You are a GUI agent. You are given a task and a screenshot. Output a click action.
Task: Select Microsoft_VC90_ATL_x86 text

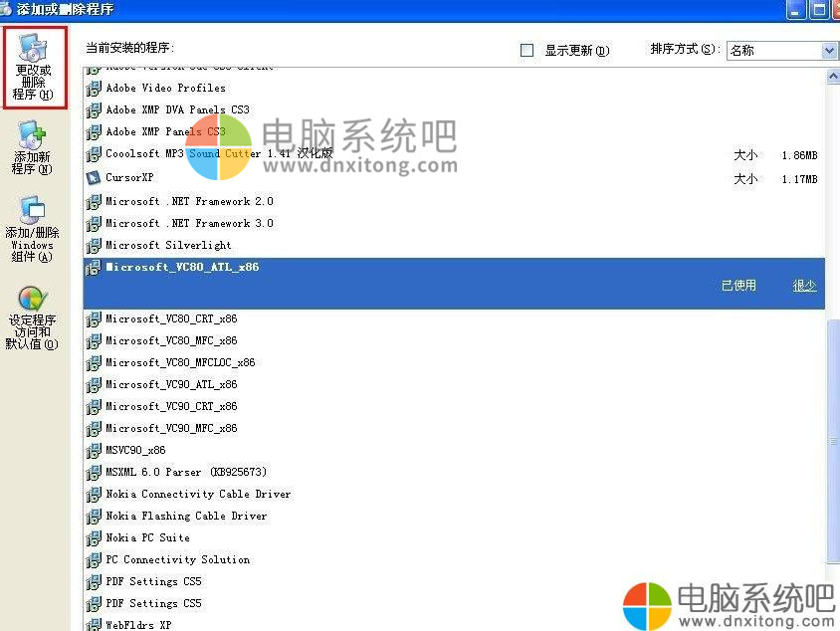point(171,385)
